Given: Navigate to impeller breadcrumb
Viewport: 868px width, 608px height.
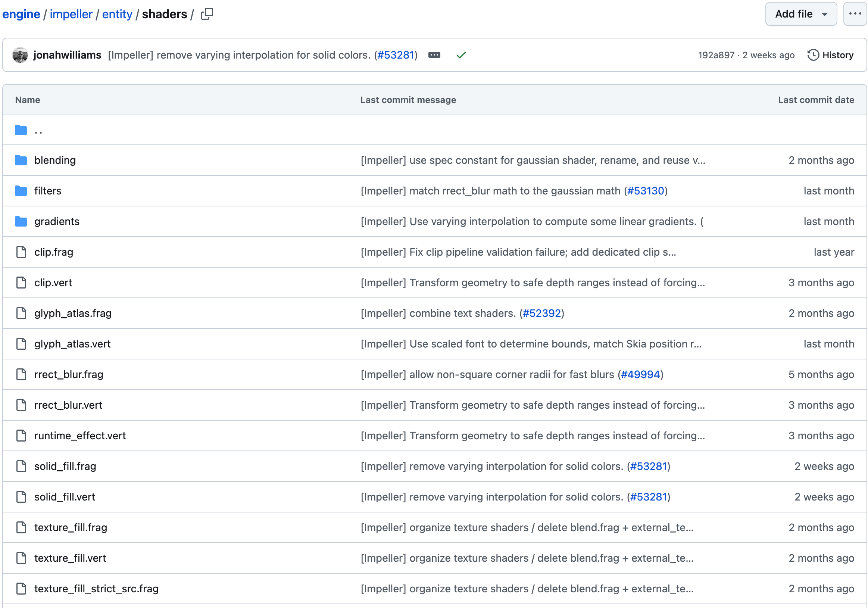Looking at the screenshot, I should (71, 14).
